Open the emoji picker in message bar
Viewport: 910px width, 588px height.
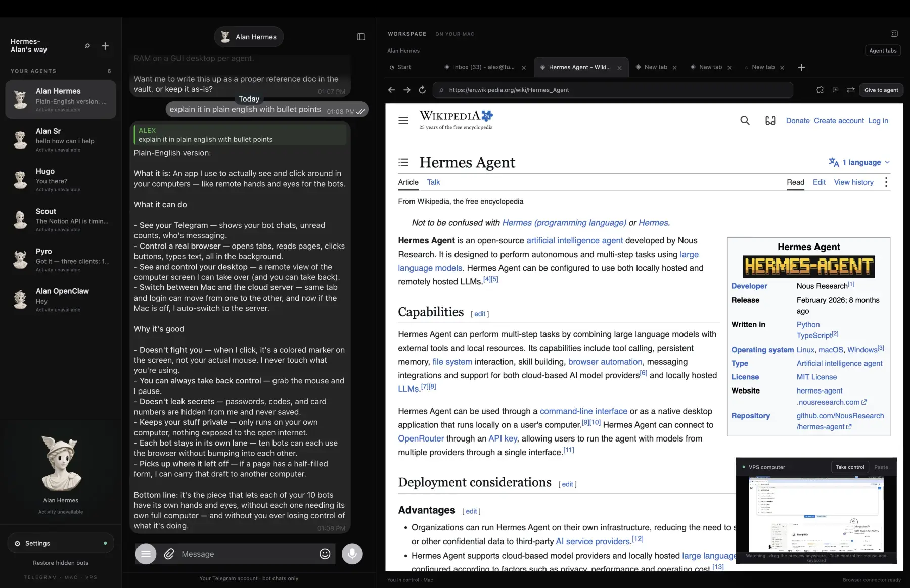coord(325,554)
